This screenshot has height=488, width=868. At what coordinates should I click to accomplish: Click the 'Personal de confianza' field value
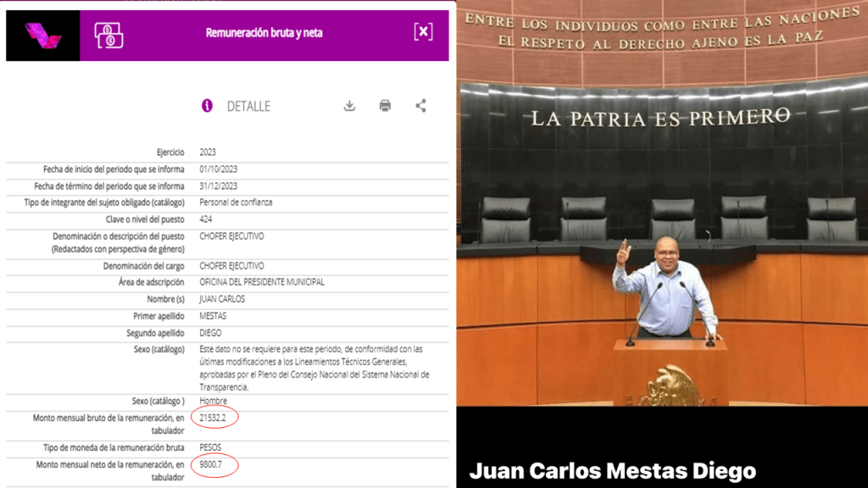236,202
